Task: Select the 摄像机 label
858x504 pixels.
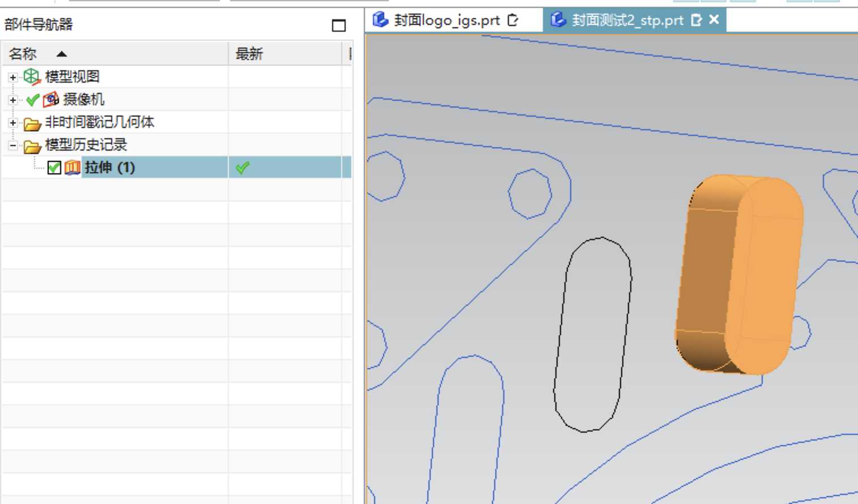Action: (x=84, y=100)
